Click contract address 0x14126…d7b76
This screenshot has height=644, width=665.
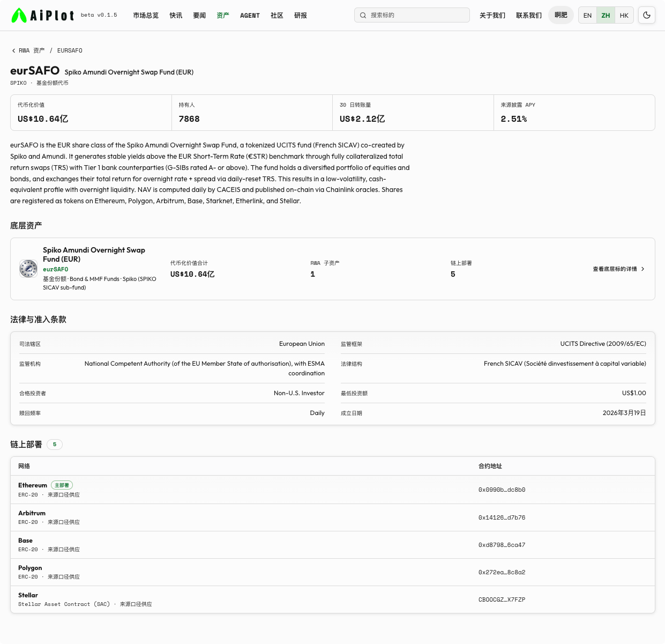[502, 518]
